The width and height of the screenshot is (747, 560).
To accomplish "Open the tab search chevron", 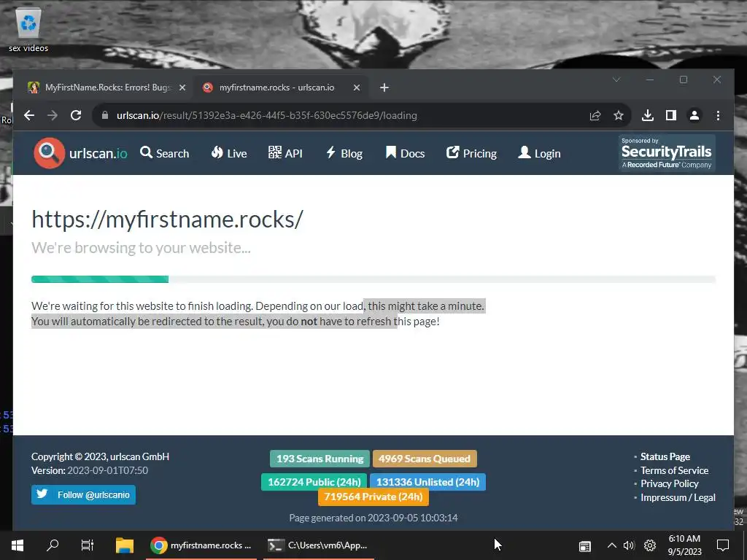I will coord(616,79).
